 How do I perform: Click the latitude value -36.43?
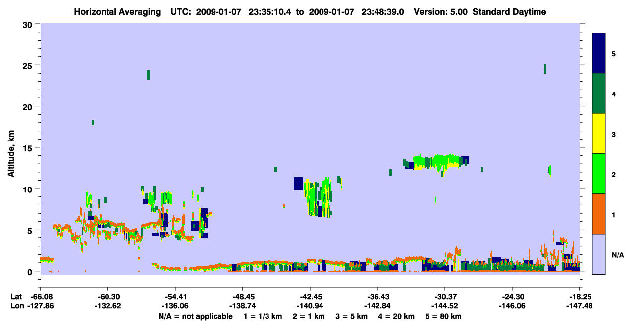[x=377, y=297]
